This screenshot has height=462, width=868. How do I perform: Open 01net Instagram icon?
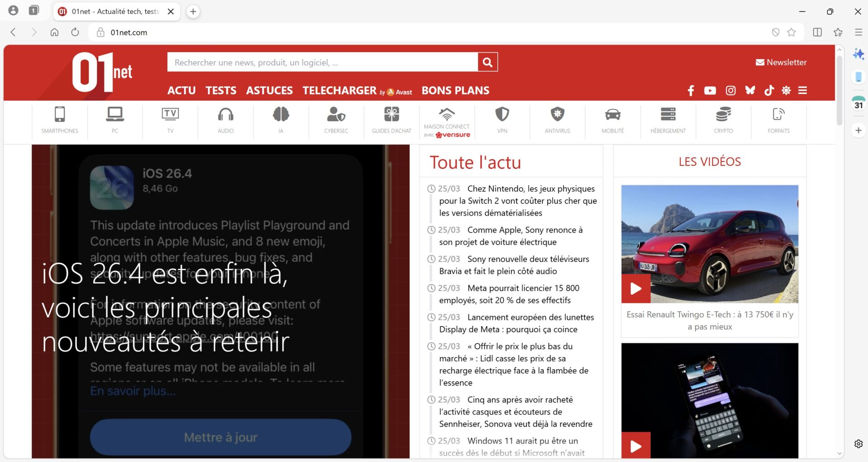click(x=731, y=90)
